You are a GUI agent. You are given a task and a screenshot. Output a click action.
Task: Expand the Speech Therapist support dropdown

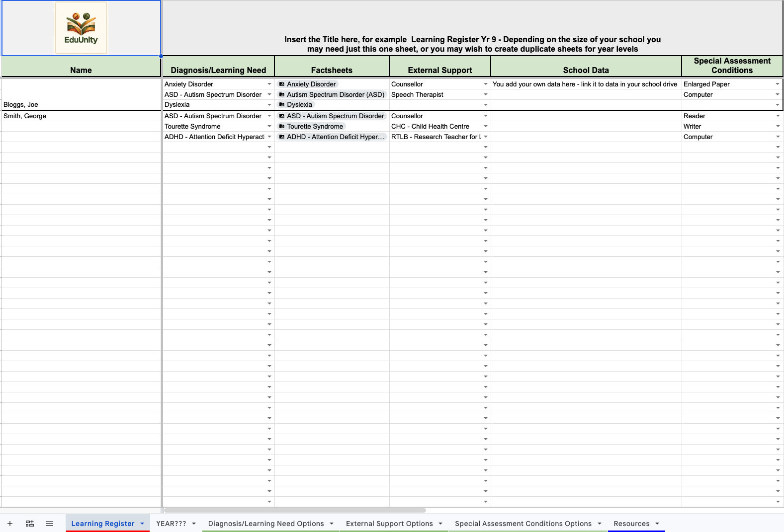(486, 95)
